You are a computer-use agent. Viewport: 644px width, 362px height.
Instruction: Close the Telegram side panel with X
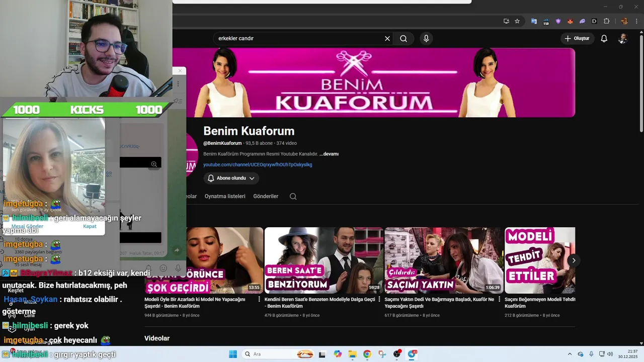pos(180,71)
